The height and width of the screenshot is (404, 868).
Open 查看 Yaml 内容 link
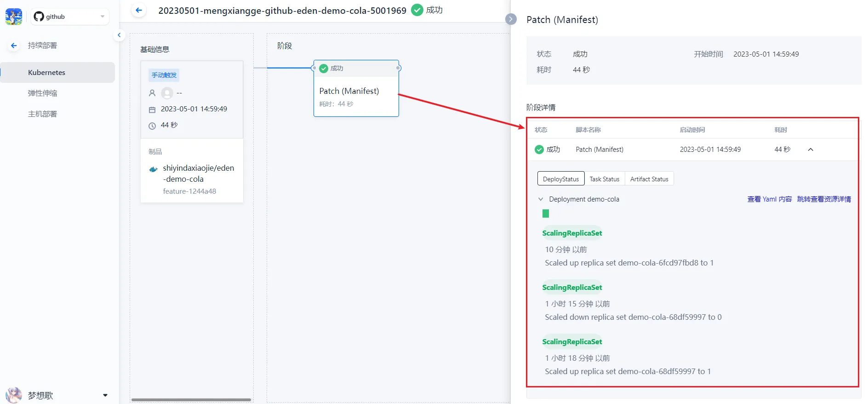pyautogui.click(x=770, y=199)
